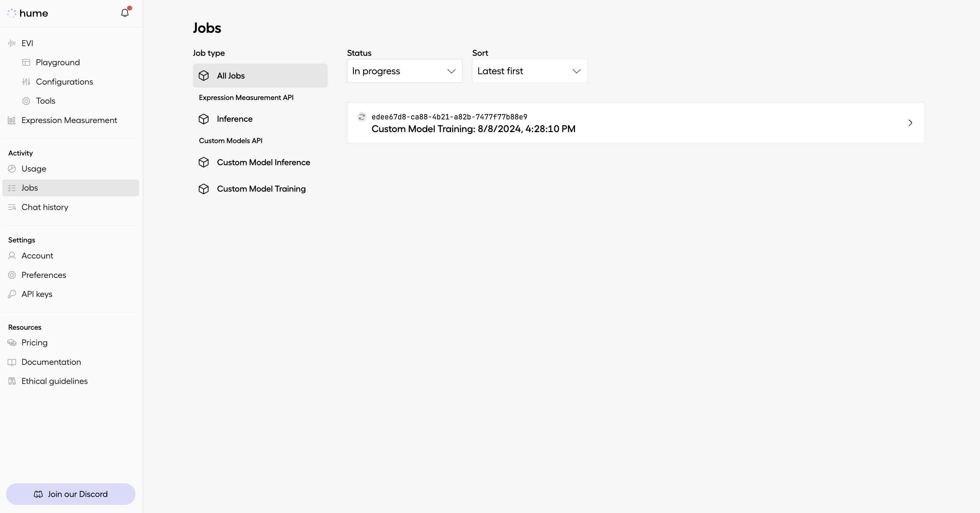
Task: Click the Tools gear icon
Action: click(x=26, y=101)
